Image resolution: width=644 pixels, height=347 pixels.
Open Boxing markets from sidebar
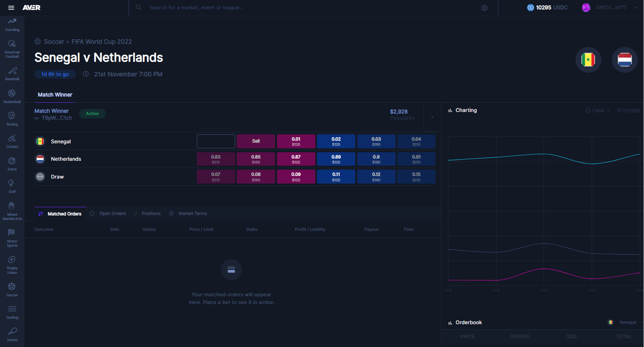click(x=12, y=119)
